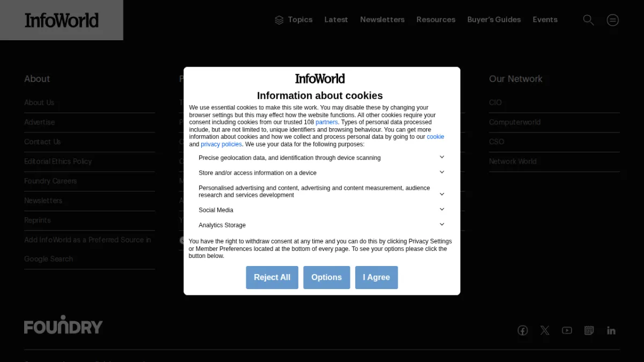This screenshot has height=362, width=644.
Task: Visit the CIO network link
Action: (495, 102)
